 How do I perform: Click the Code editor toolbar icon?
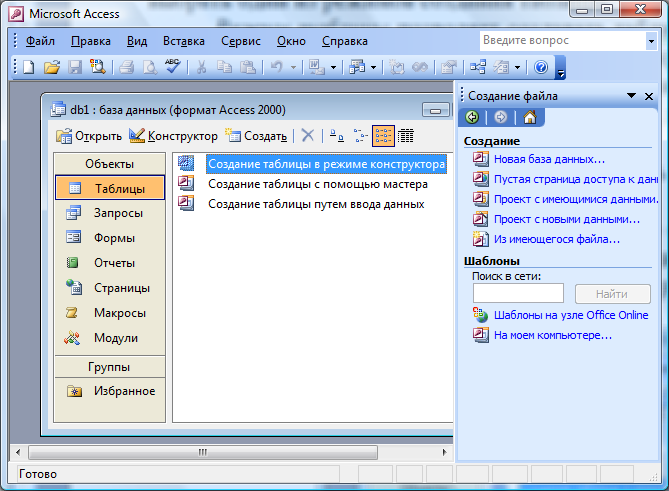396,67
